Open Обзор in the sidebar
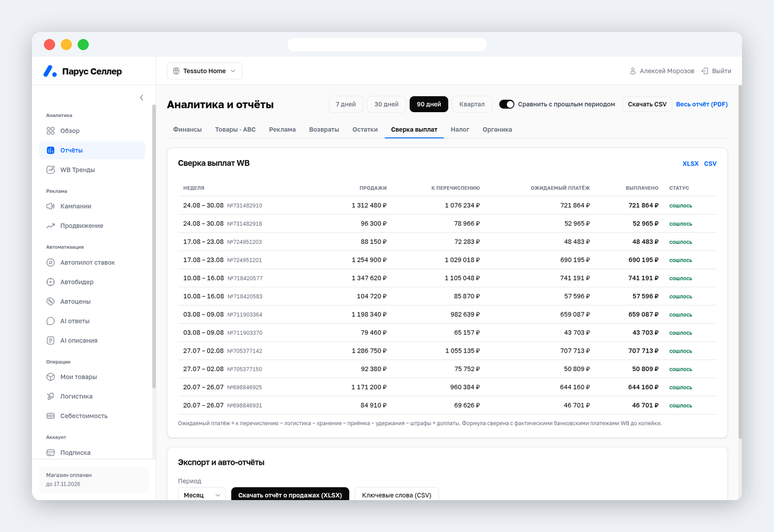774x532 pixels. 92,131
